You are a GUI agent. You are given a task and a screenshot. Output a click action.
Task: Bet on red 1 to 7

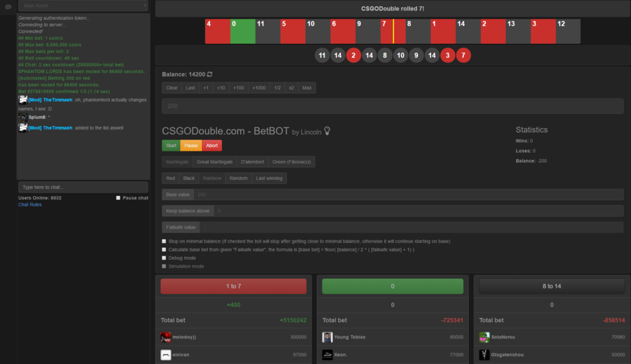[x=233, y=286]
